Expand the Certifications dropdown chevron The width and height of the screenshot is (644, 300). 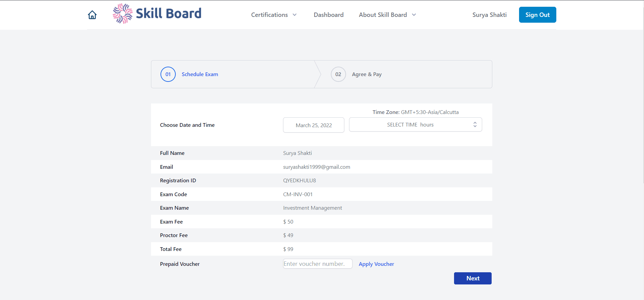[295, 15]
